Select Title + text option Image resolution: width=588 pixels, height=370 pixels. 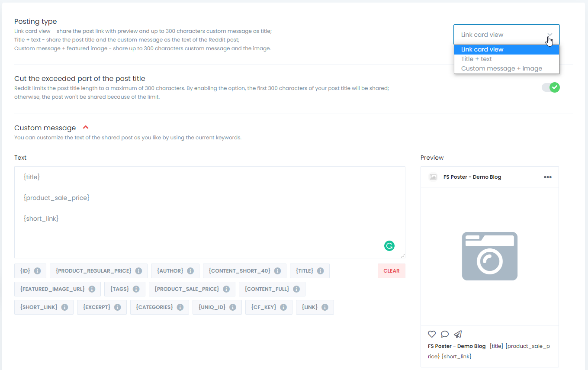click(507, 59)
